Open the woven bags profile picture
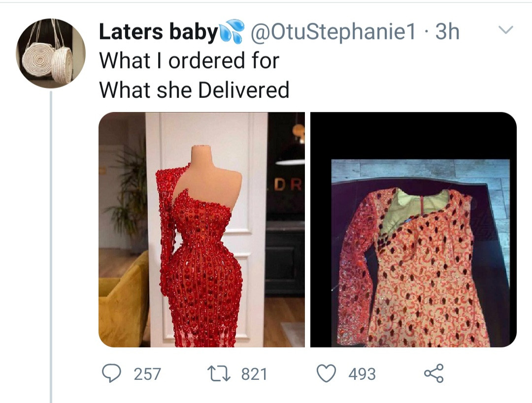Viewport: 532px width, 403px height. (x=51, y=53)
